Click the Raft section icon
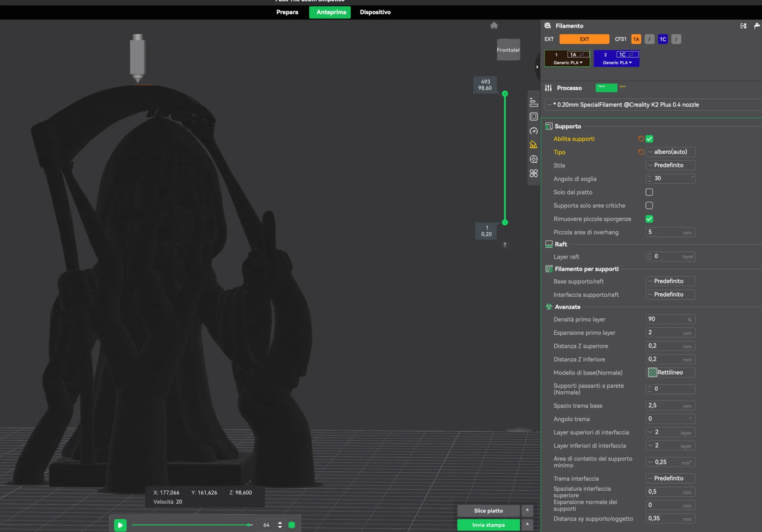 (x=549, y=244)
